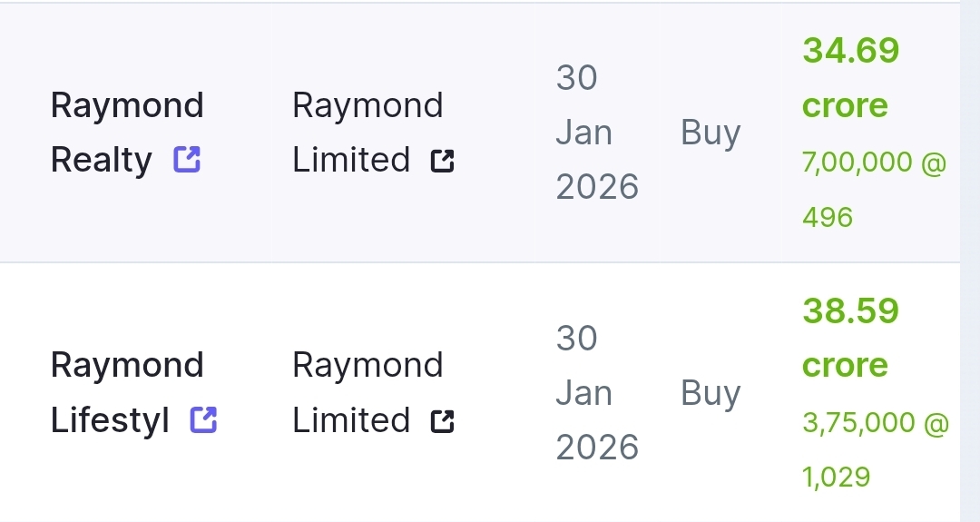This screenshot has width=980, height=522.
Task: Open the Raymond Lifestyl company name
Action: pos(126,392)
